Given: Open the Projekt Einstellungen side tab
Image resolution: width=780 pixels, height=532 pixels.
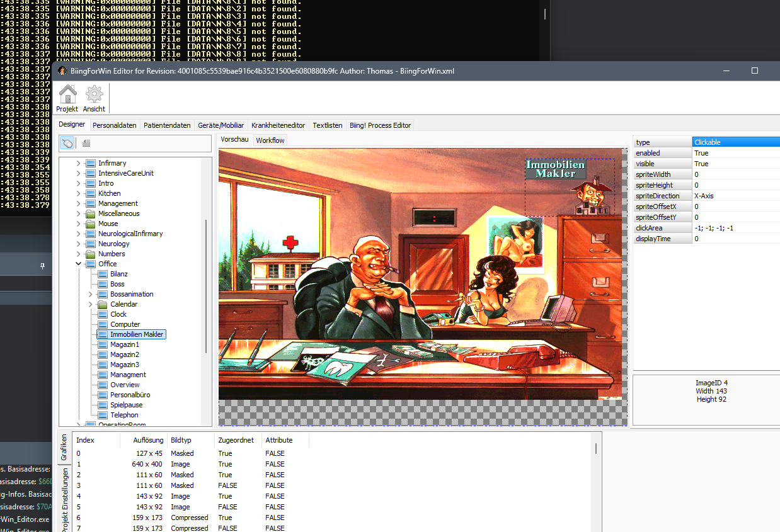Looking at the screenshot, I should coord(64,497).
